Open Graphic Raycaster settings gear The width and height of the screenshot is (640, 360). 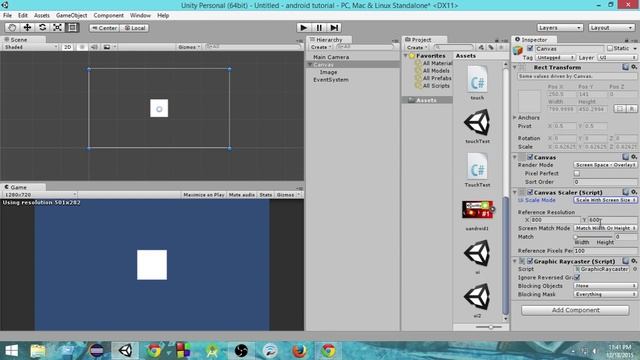click(x=634, y=261)
